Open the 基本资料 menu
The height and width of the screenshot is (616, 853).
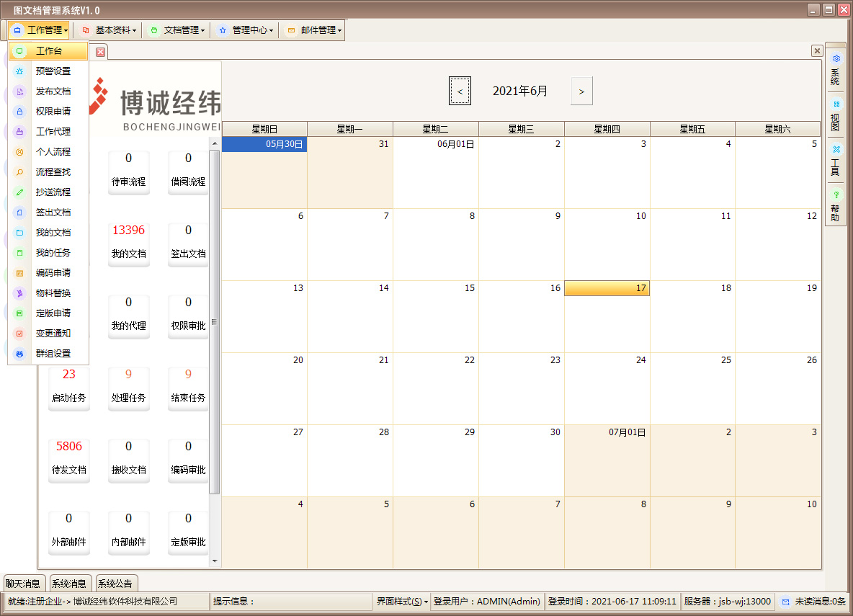pos(108,30)
